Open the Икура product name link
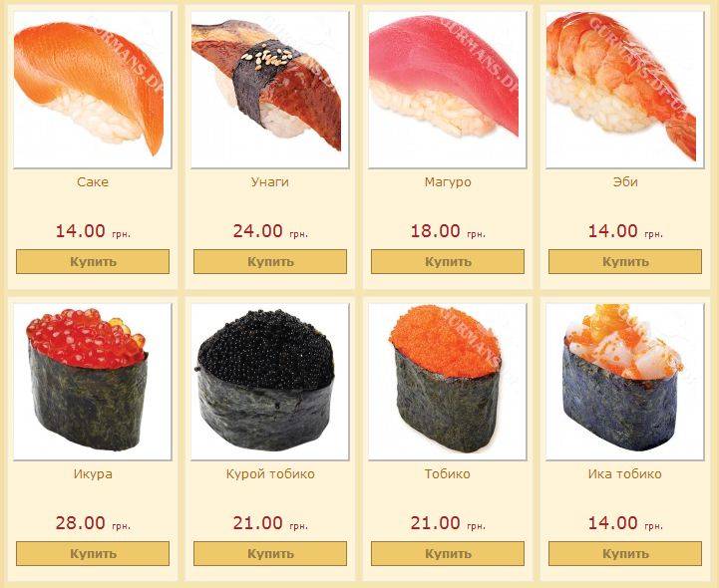Screen dimensions: 719x588 93,473
